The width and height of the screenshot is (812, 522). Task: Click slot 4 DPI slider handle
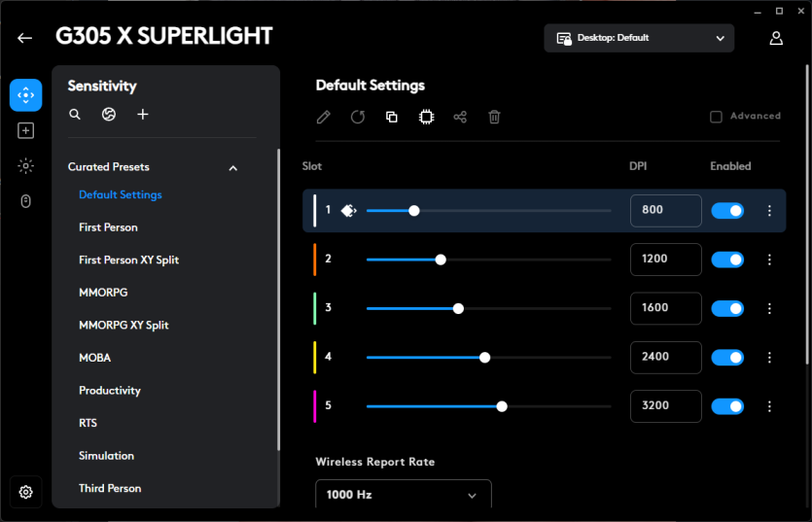484,358
